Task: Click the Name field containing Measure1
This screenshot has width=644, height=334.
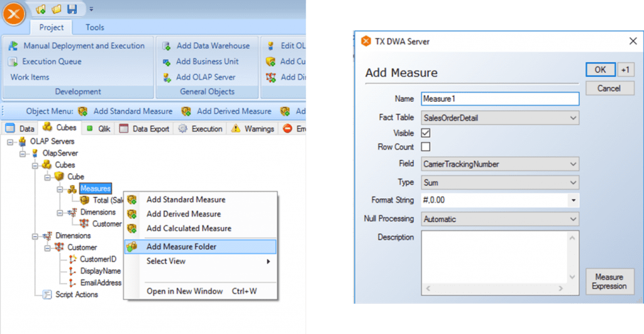Action: point(500,99)
